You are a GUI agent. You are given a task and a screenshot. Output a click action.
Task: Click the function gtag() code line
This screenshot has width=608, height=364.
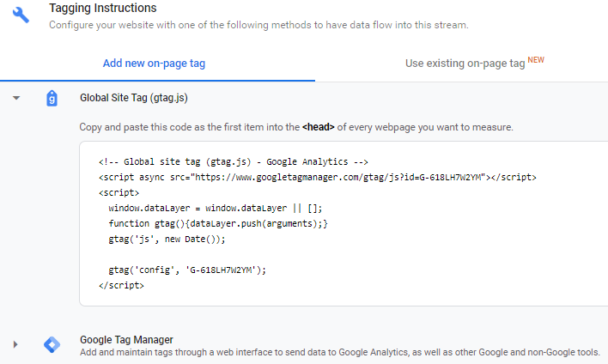click(218, 224)
